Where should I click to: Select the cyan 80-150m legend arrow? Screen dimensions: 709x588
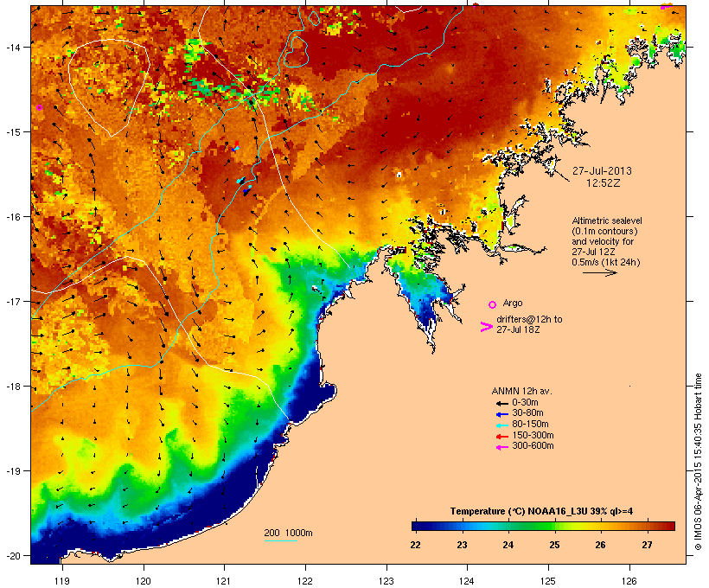(x=501, y=425)
